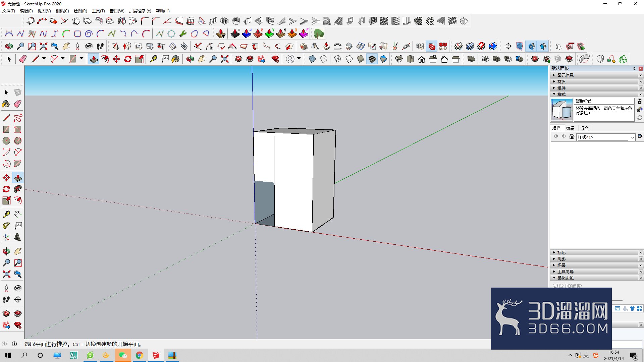Select the Circle tool
The width and height of the screenshot is (644, 362).
(6, 141)
